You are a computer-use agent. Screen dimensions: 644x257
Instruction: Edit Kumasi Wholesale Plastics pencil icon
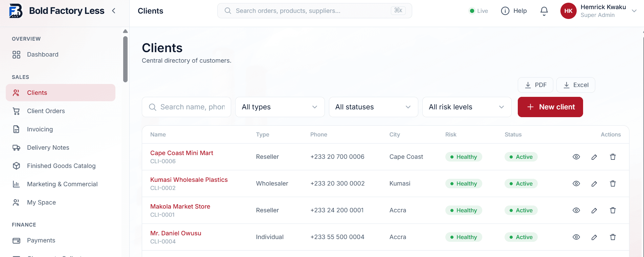tap(594, 184)
